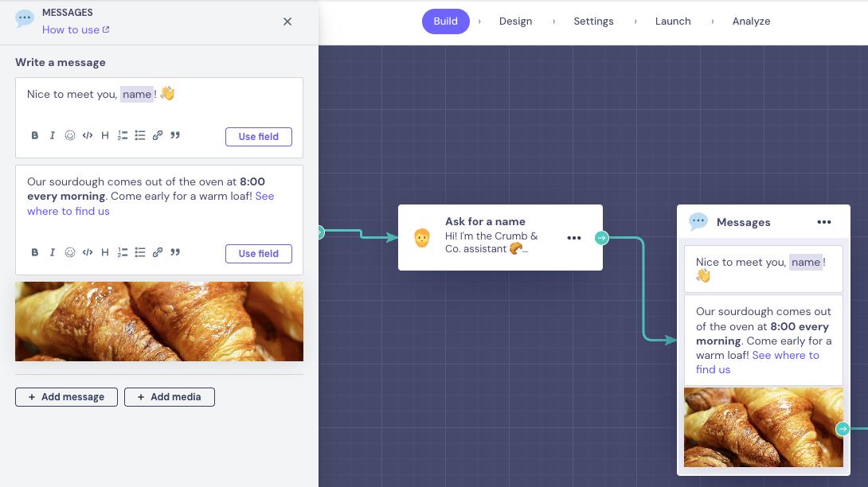Insert numbered list in 'Nice to meet you' message
This screenshot has width=868, height=487.
(x=123, y=135)
